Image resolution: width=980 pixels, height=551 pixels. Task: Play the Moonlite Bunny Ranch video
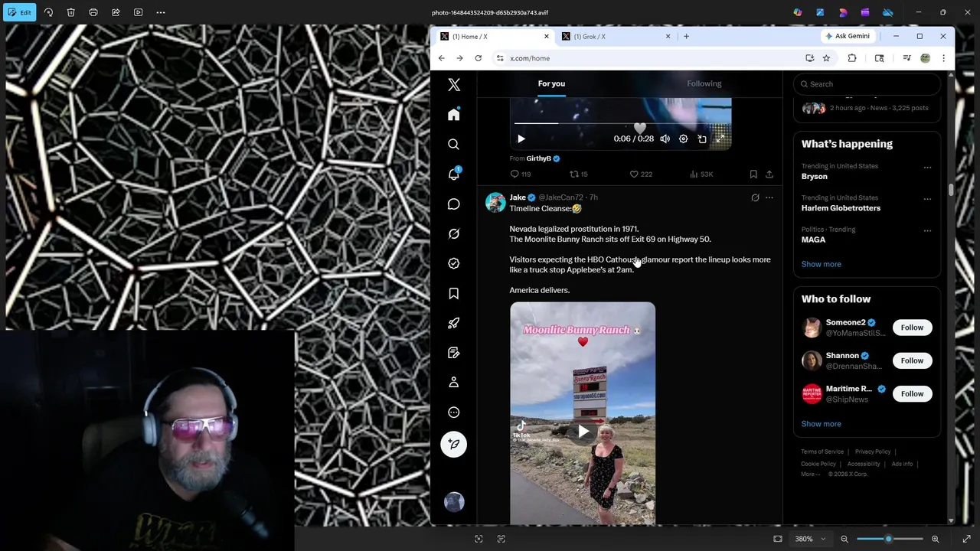click(583, 432)
